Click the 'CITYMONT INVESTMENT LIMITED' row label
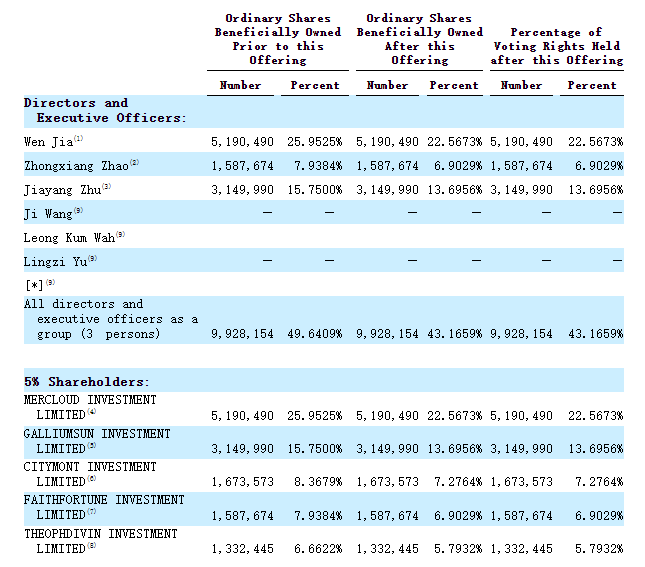Image resolution: width=645 pixels, height=567 pixels. (x=90, y=474)
